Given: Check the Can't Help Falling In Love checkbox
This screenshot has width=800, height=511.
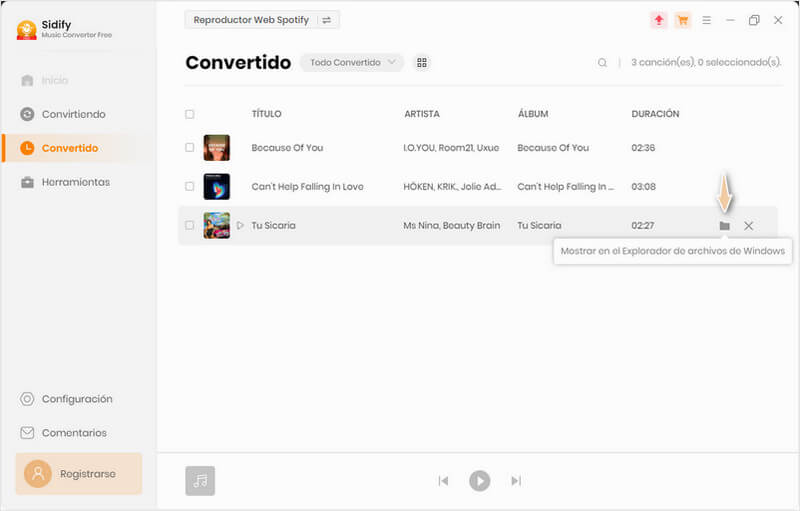Looking at the screenshot, I should coord(190,186).
